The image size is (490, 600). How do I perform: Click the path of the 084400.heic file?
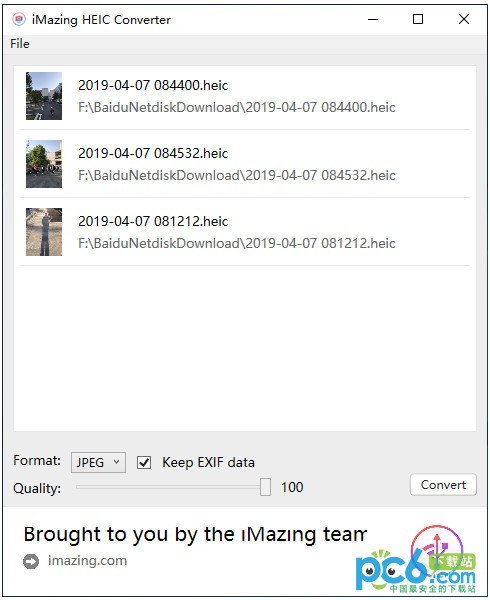[x=237, y=107]
